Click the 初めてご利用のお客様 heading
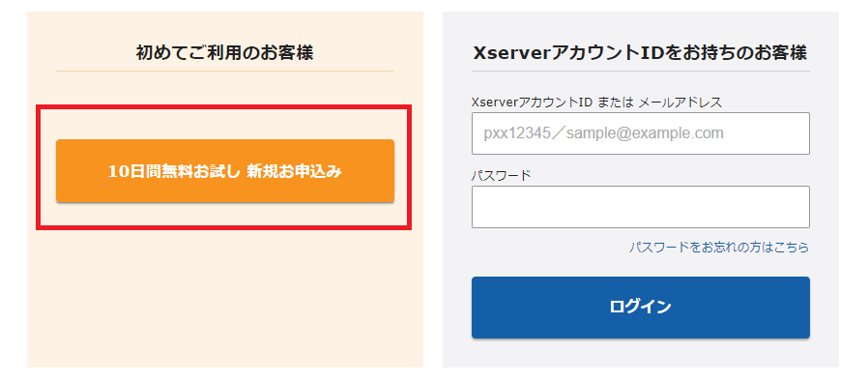 225,53
